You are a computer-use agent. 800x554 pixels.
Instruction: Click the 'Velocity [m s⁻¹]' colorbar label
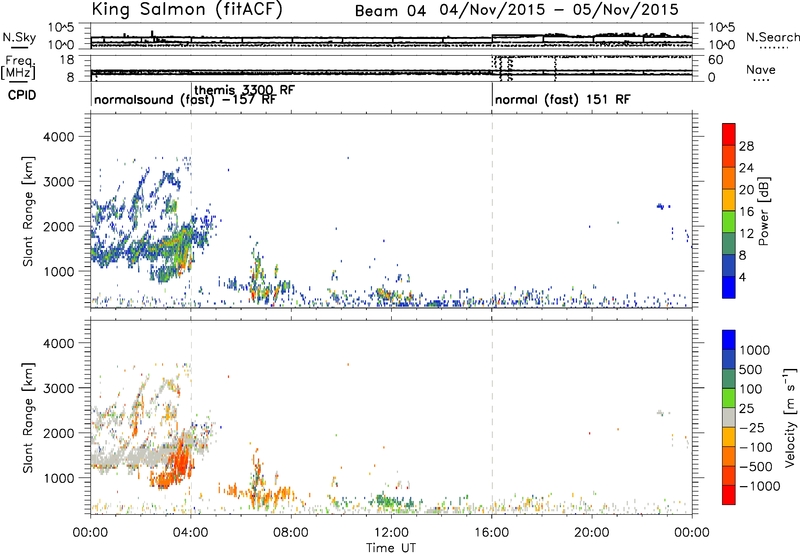click(x=790, y=417)
